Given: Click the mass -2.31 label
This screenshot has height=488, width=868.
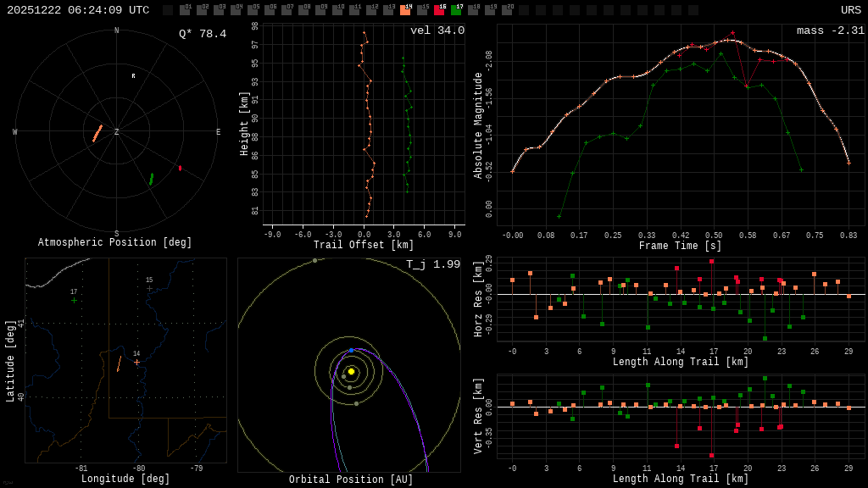Looking at the screenshot, I should pos(831,30).
